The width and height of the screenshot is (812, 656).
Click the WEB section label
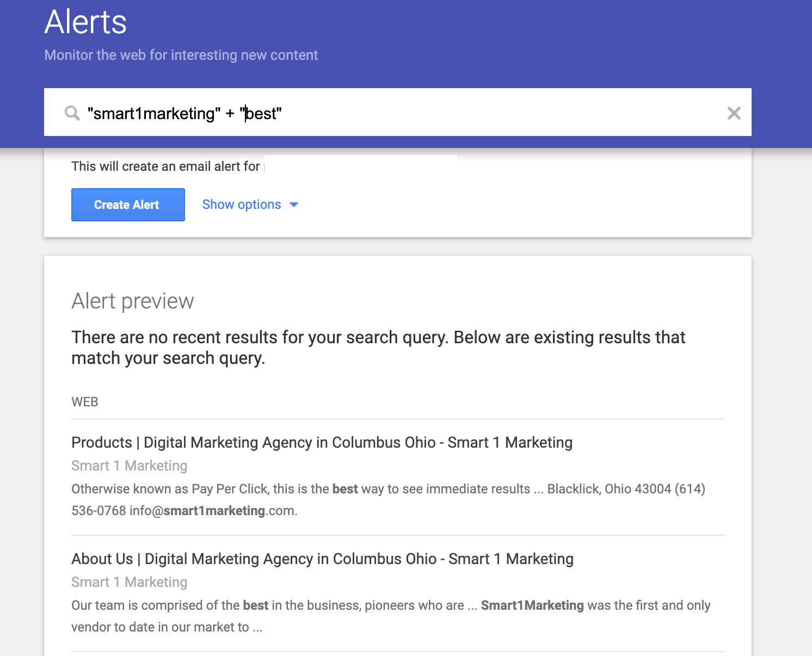click(x=85, y=402)
